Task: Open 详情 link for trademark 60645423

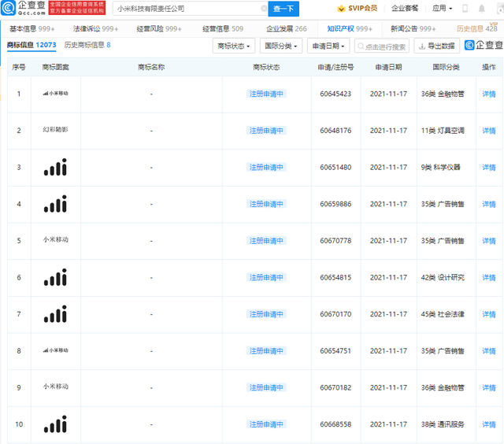Action: pos(489,94)
